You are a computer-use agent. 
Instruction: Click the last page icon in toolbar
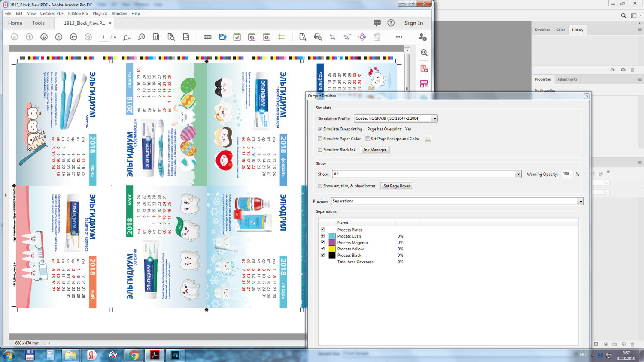[59, 37]
